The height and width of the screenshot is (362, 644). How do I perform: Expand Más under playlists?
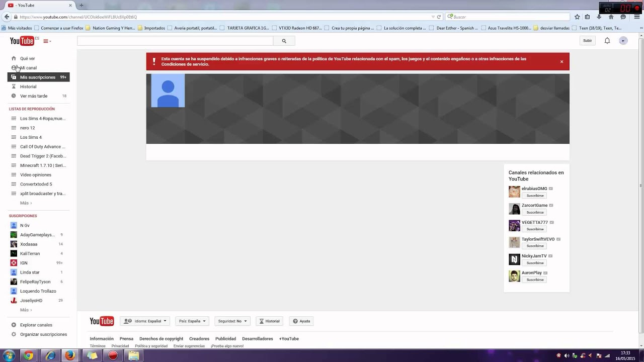(26, 203)
